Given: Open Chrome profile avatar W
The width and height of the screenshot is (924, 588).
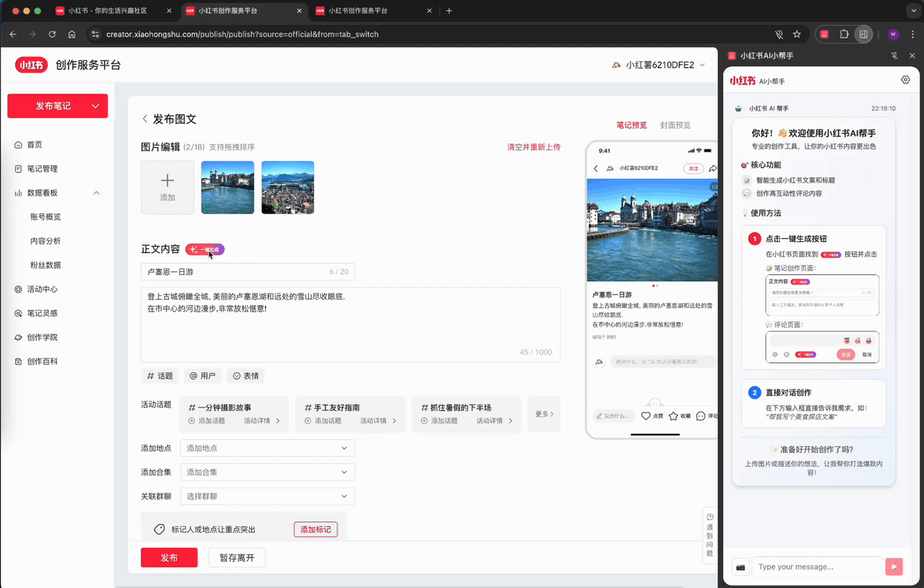Looking at the screenshot, I should pos(893,34).
